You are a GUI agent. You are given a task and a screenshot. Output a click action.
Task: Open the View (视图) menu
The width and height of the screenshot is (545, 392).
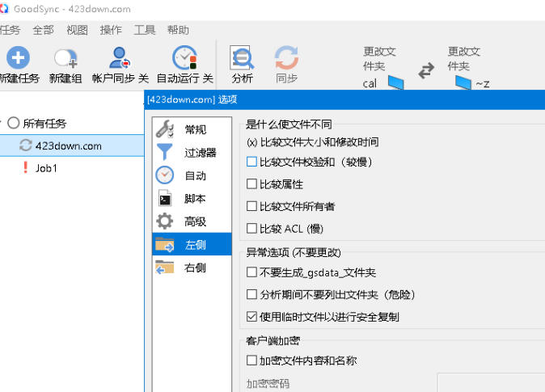[77, 30]
